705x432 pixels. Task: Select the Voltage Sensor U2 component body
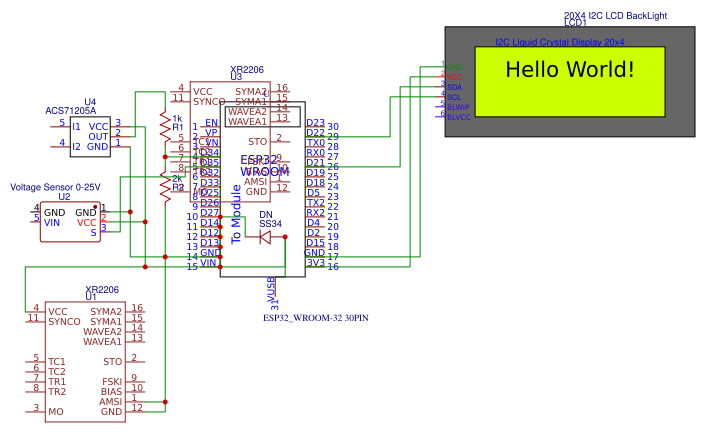(70, 222)
